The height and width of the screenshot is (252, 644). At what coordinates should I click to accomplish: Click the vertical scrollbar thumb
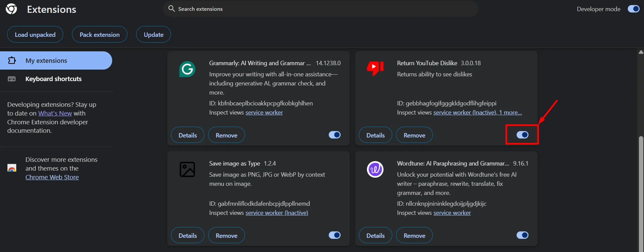coord(641,194)
